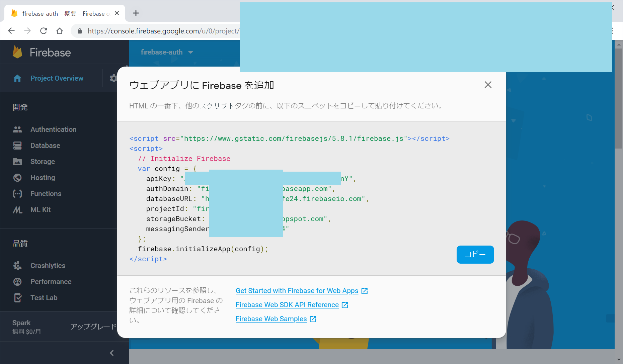Reload the page with browser refresh button

(x=44, y=31)
